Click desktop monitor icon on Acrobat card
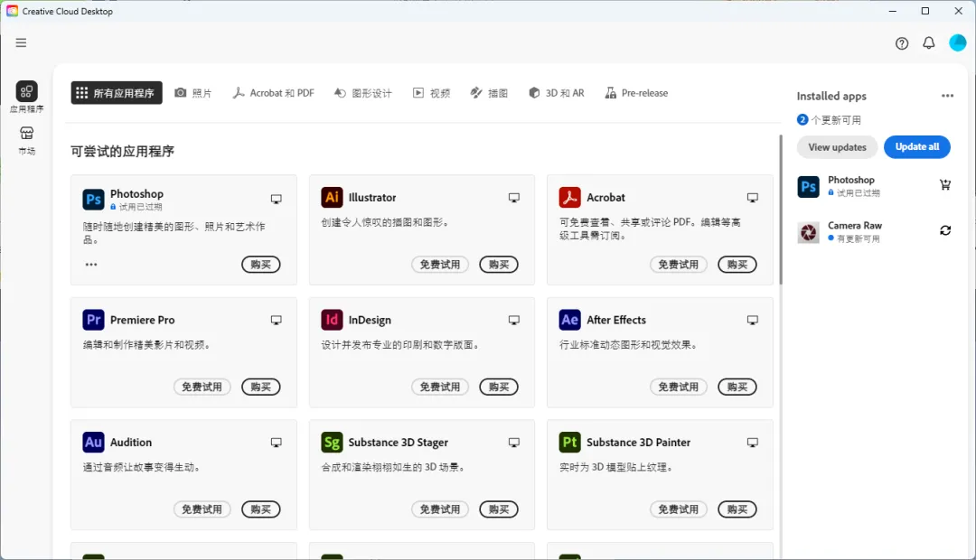 [x=753, y=198]
